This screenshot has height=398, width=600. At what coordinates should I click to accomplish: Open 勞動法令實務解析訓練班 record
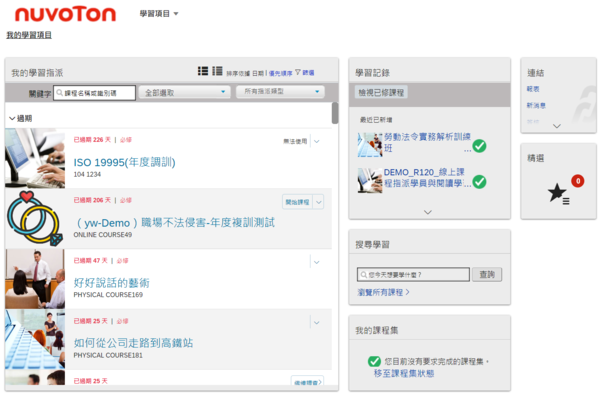click(427, 142)
